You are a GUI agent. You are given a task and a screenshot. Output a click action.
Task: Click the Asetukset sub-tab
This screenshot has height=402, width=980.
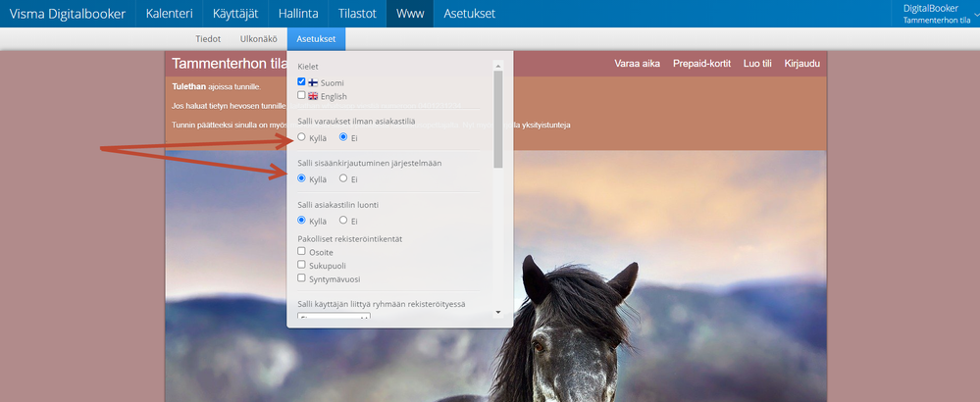316,38
